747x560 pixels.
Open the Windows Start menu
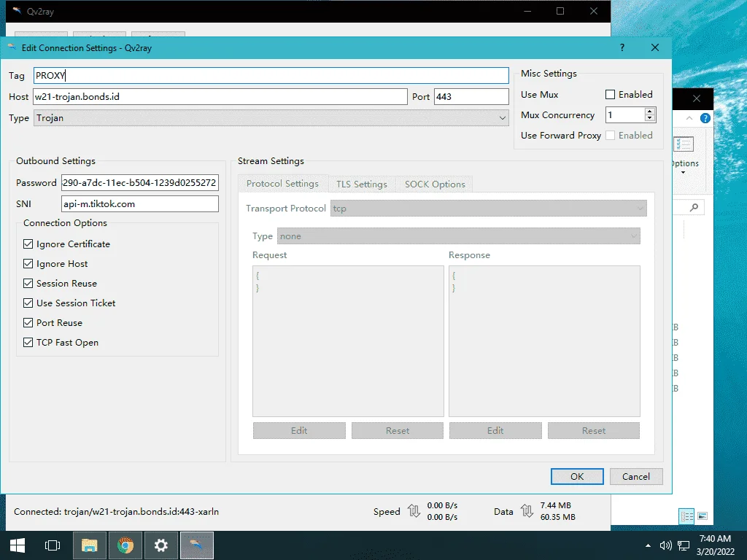coord(18,545)
